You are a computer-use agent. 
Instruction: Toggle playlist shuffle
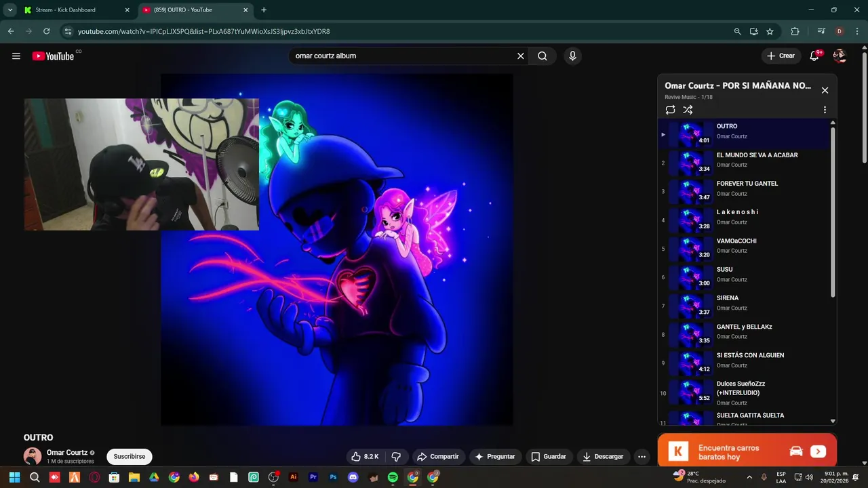tap(688, 110)
